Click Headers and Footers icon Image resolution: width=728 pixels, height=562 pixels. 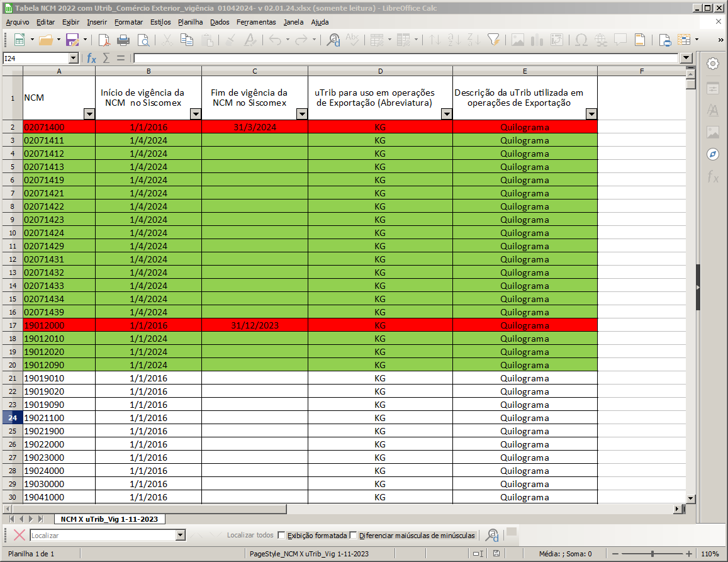pos(640,40)
